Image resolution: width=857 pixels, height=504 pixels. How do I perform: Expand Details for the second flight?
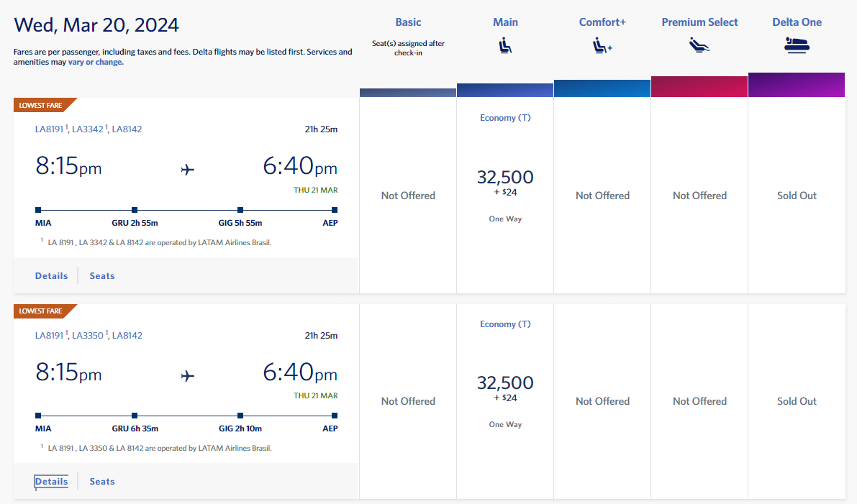pos(51,482)
